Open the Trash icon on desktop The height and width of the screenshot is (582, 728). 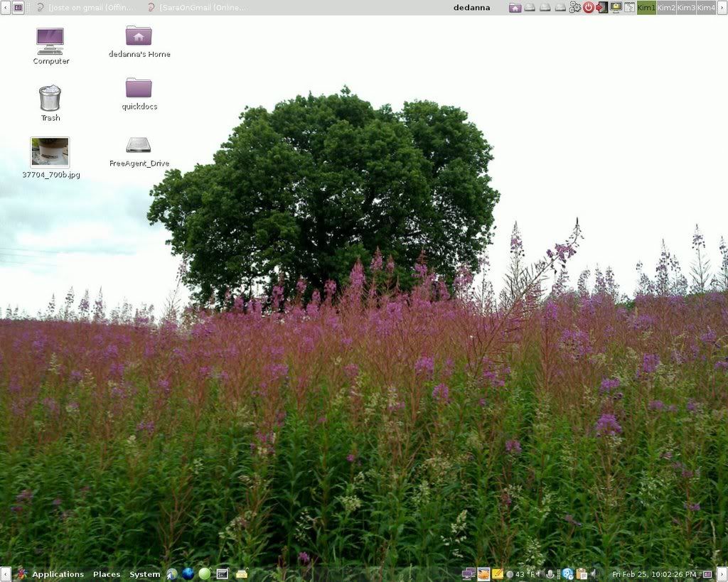point(50,99)
